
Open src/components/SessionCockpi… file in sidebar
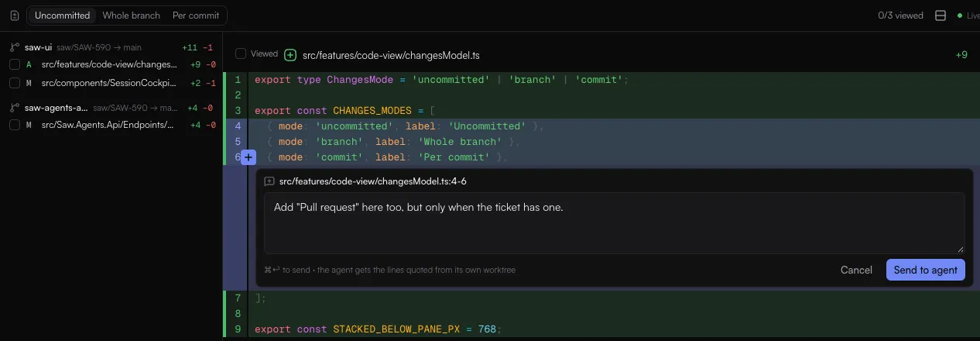click(x=110, y=82)
